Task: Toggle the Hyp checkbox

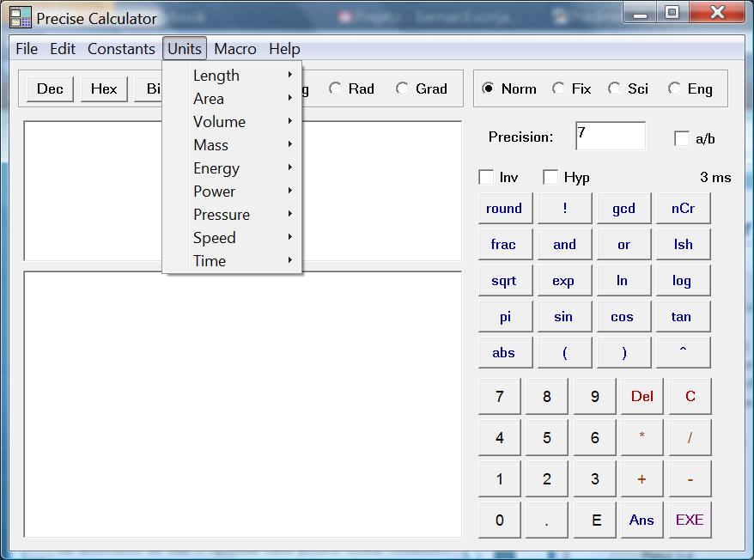Action: click(x=551, y=178)
